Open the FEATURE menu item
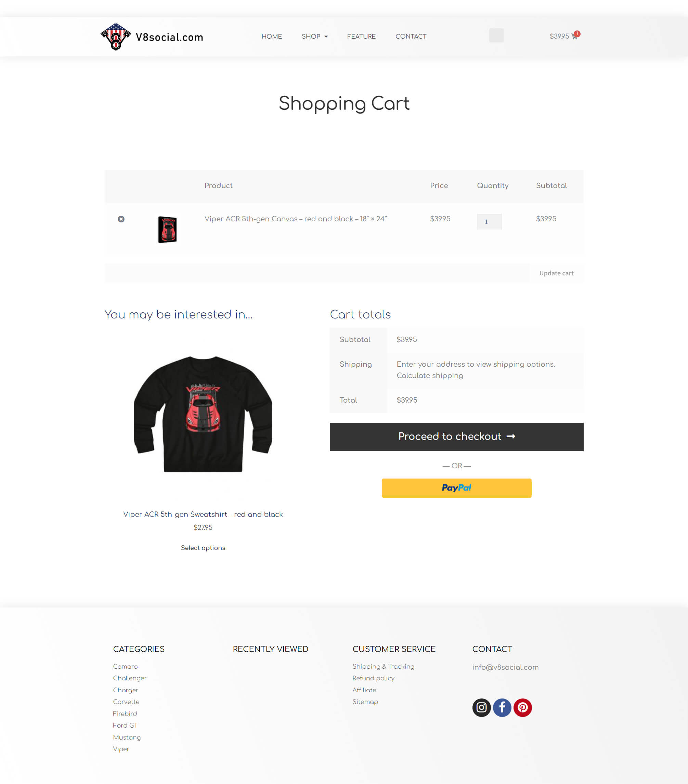The height and width of the screenshot is (784, 688). click(361, 37)
